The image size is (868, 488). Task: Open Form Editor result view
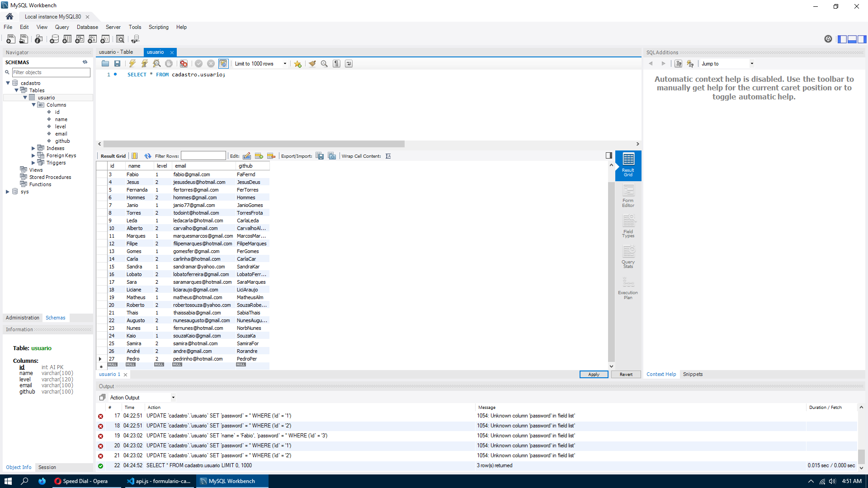click(628, 196)
